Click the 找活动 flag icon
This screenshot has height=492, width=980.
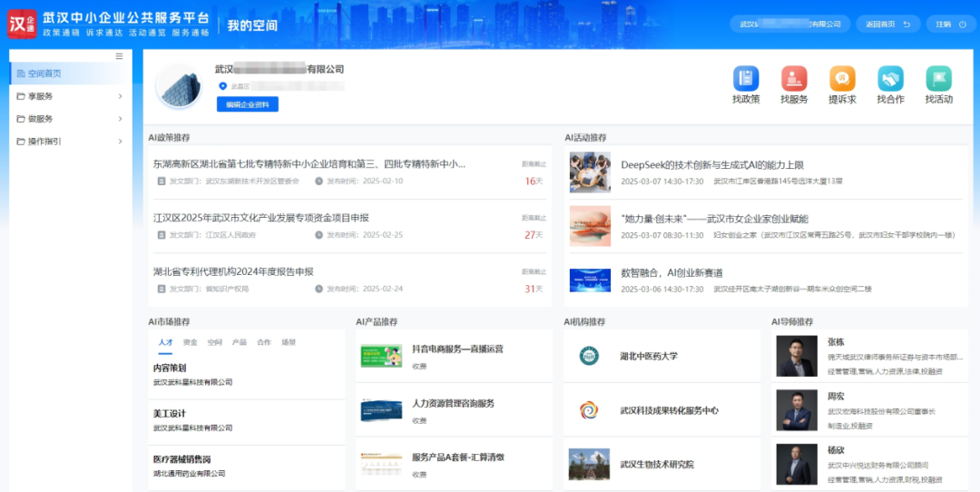tap(938, 79)
